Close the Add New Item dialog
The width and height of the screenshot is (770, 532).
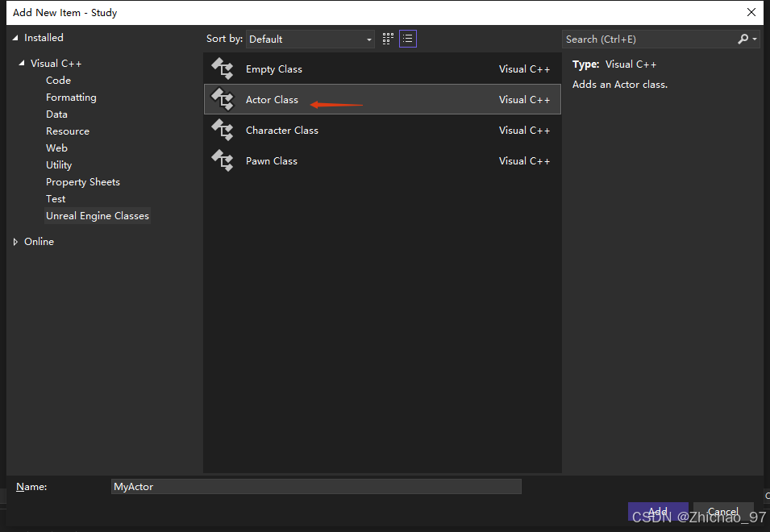[751, 12]
